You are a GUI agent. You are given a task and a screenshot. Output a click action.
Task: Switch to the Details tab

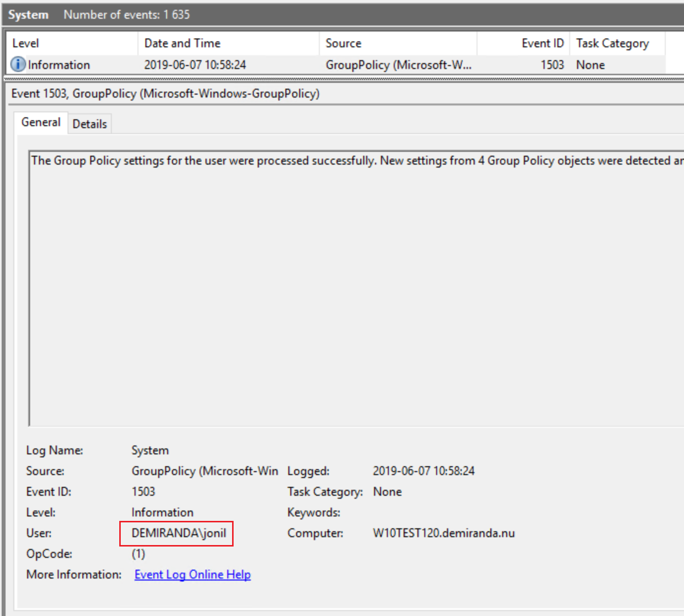[x=90, y=123]
